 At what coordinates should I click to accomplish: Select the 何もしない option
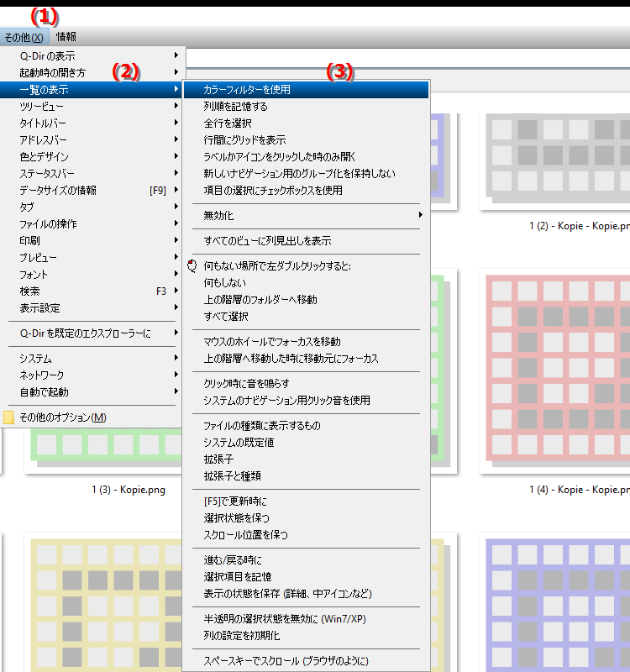pos(306,282)
